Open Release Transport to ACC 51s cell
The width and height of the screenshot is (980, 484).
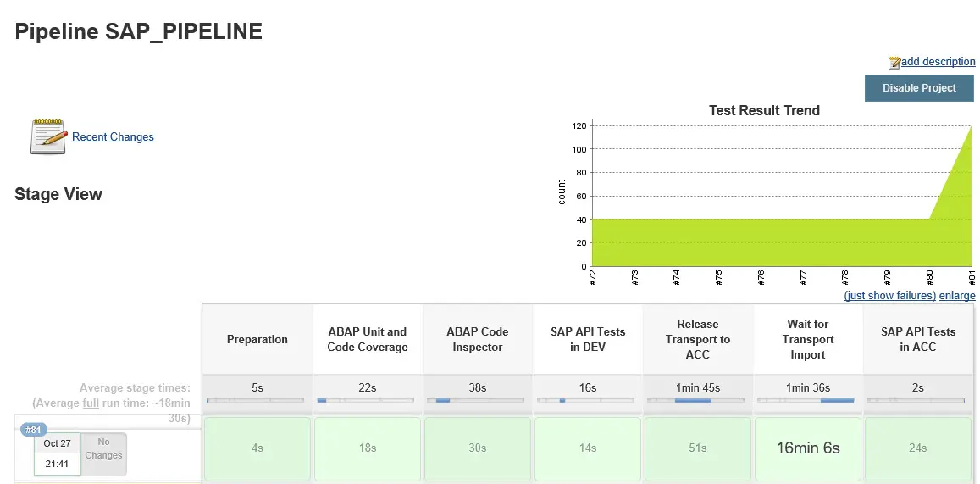[x=698, y=448]
